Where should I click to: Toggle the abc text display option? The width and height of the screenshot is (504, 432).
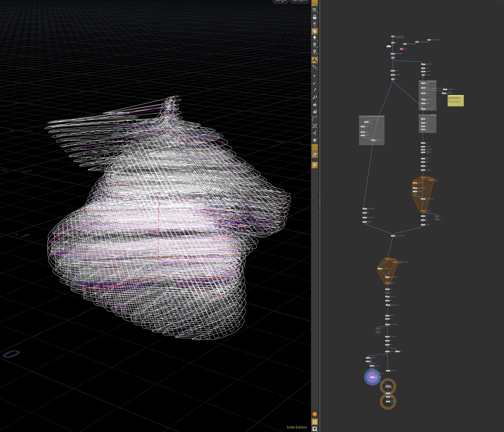(315, 148)
